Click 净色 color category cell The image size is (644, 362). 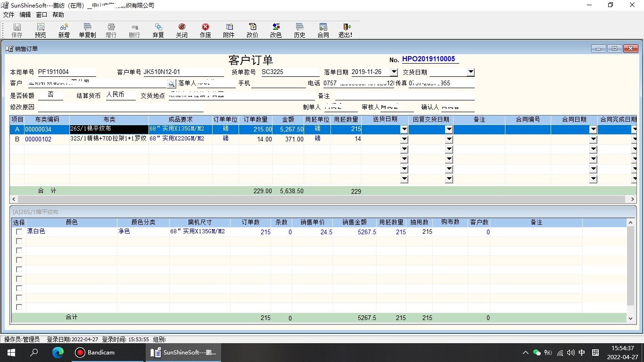pos(143,232)
